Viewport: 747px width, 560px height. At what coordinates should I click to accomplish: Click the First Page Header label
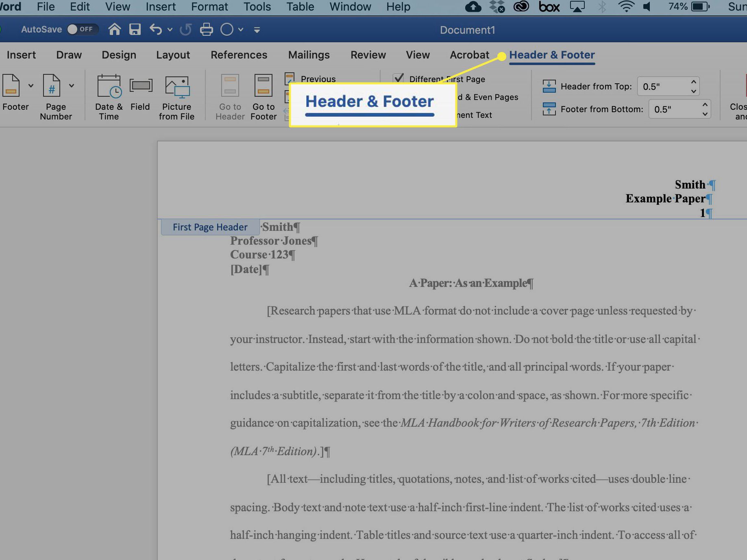coord(210,227)
